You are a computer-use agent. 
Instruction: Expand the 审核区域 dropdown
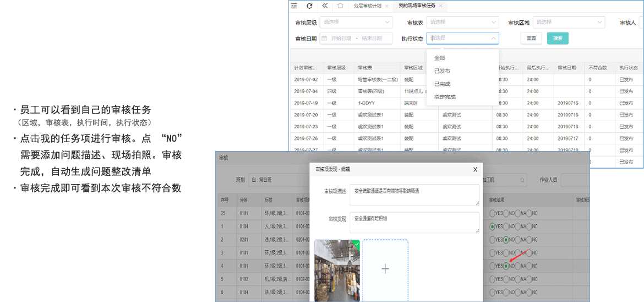569,23
